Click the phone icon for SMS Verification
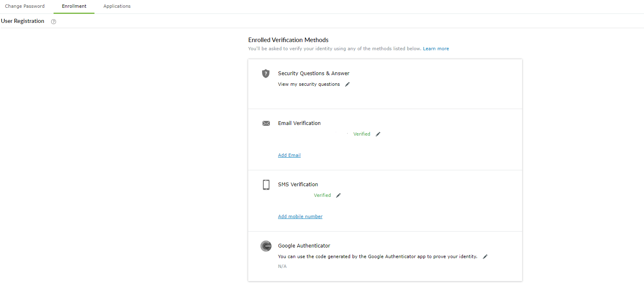Viewport: 644px width, 301px height. click(266, 185)
